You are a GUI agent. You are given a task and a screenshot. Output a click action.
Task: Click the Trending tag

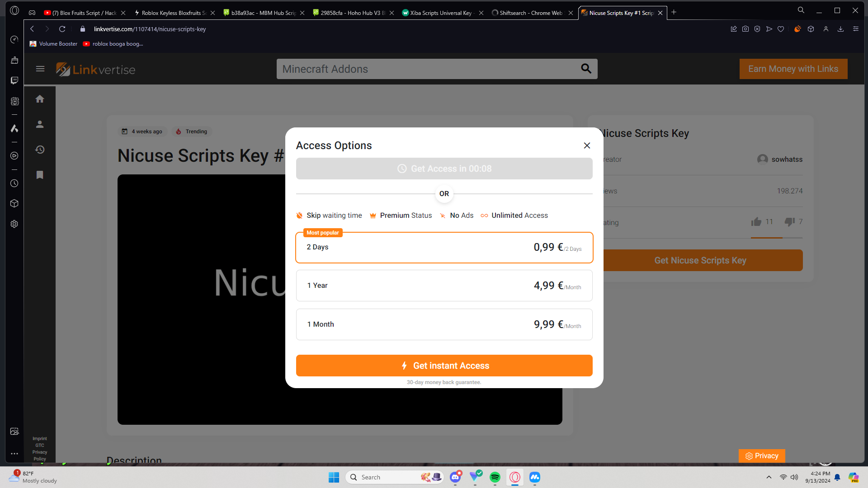point(191,131)
